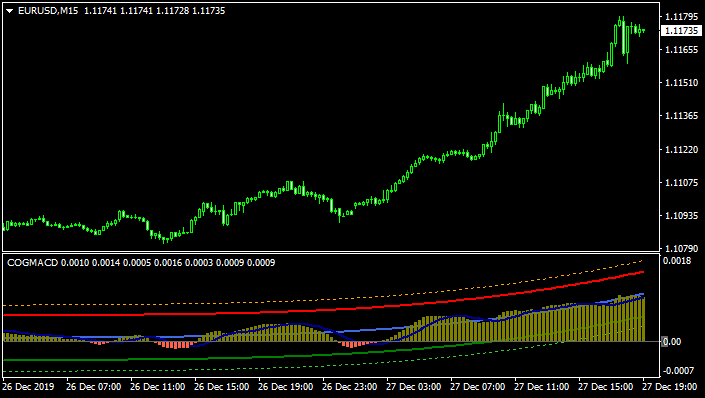
Task: Click time axis label 27 Dec 07:00
Action: tap(478, 387)
